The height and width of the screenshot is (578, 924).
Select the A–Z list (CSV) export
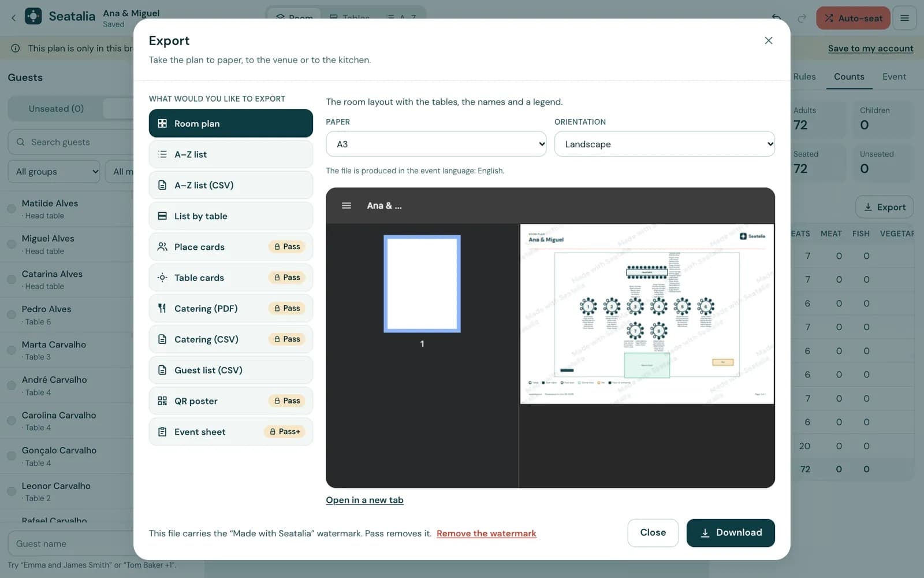(231, 186)
